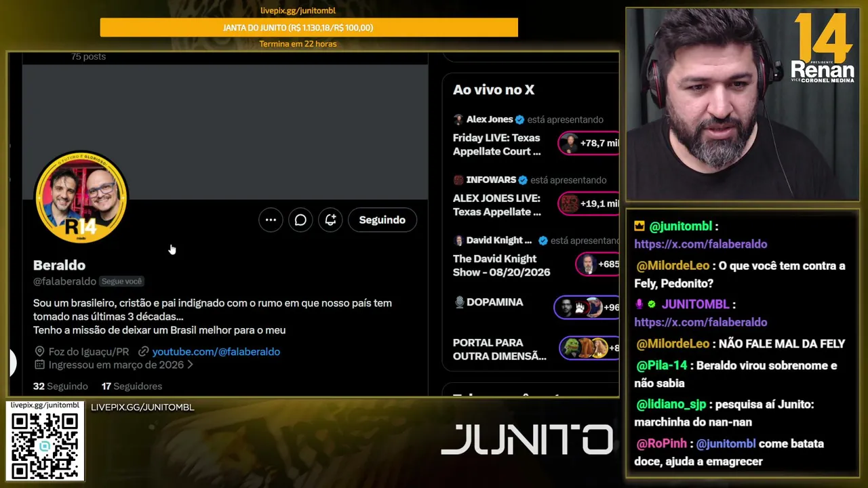Image resolution: width=868 pixels, height=488 pixels.
Task: Click the location pin icon beside Foz do Iguaçu/PR
Action: pos(39,351)
